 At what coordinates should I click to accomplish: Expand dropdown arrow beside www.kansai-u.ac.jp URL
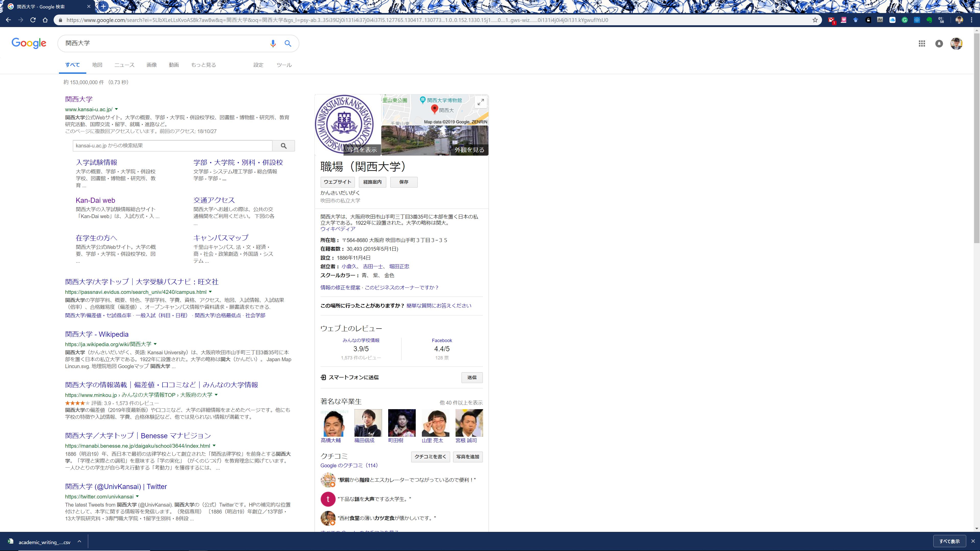pos(116,109)
